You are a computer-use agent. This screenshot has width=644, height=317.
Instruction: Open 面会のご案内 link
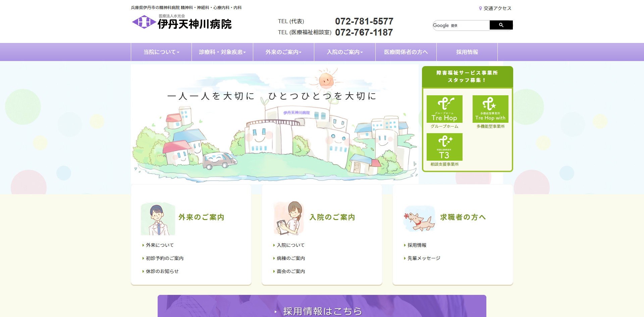pyautogui.click(x=291, y=271)
